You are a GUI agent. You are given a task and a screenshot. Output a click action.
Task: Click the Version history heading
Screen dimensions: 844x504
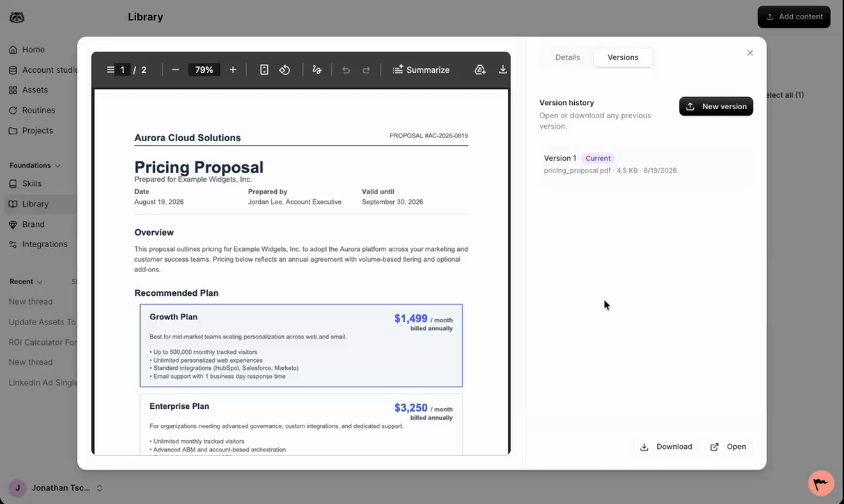pos(567,102)
